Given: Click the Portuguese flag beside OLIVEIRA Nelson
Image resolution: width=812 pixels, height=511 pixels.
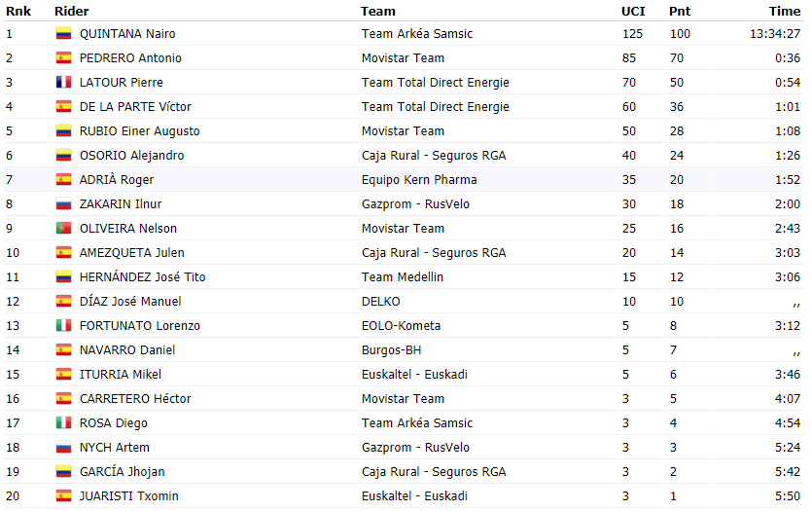Looking at the screenshot, I should [64, 229].
